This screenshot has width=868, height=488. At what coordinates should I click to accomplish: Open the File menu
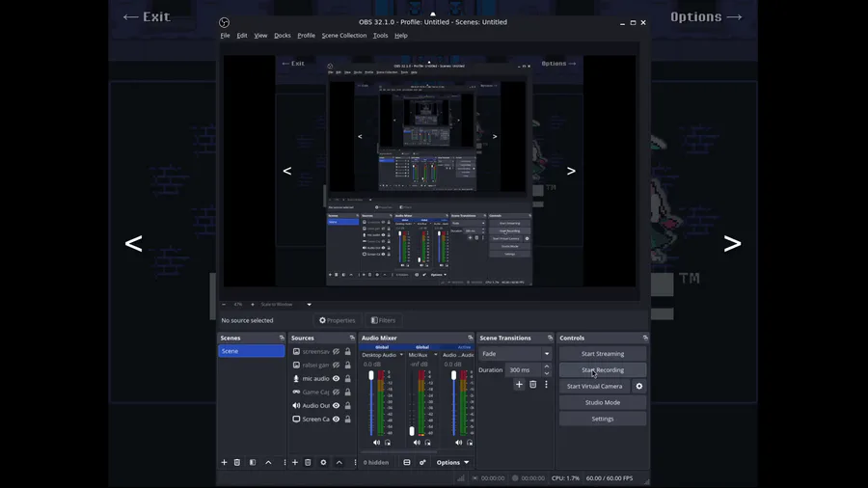226,36
